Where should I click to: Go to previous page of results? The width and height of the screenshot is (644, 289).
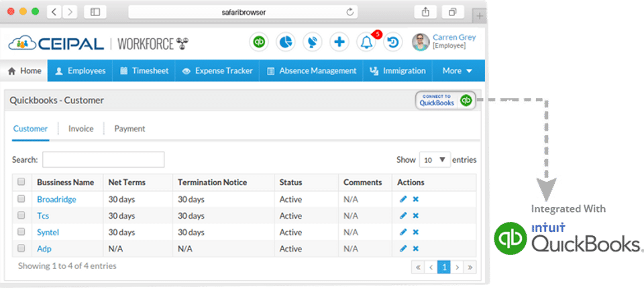pos(431,268)
